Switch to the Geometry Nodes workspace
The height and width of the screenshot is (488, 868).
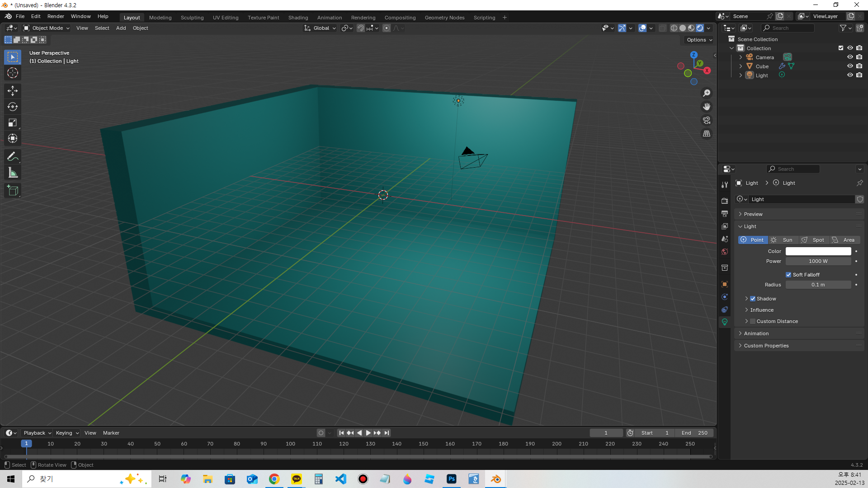coord(444,18)
